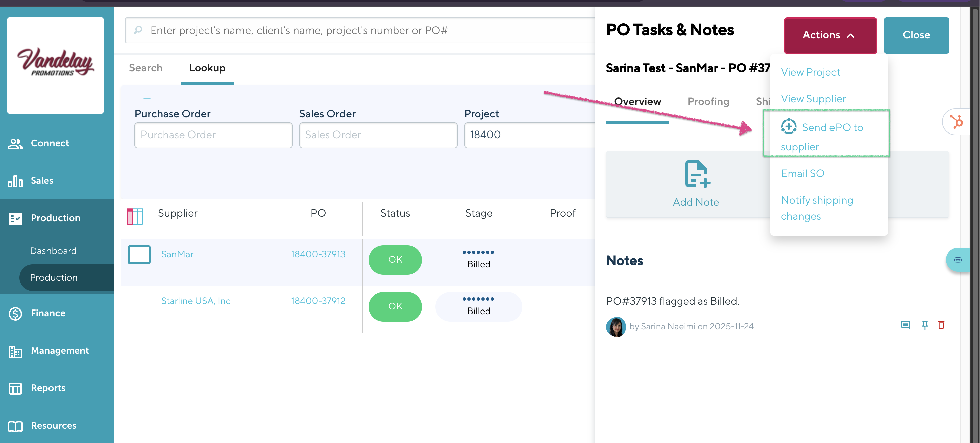
Task: Open comments on the billed note
Action: tap(905, 325)
